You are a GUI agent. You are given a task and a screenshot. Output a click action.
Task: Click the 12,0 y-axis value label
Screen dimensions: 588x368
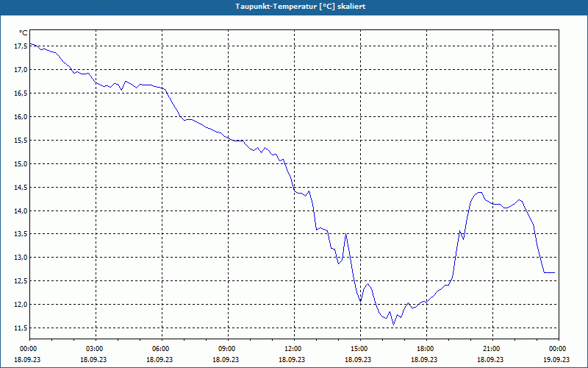[21, 304]
